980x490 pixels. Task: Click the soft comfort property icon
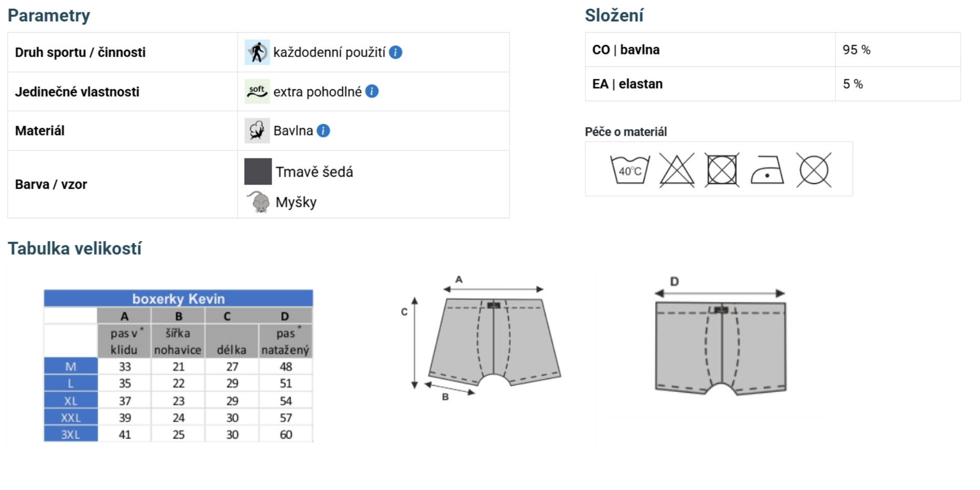[257, 91]
